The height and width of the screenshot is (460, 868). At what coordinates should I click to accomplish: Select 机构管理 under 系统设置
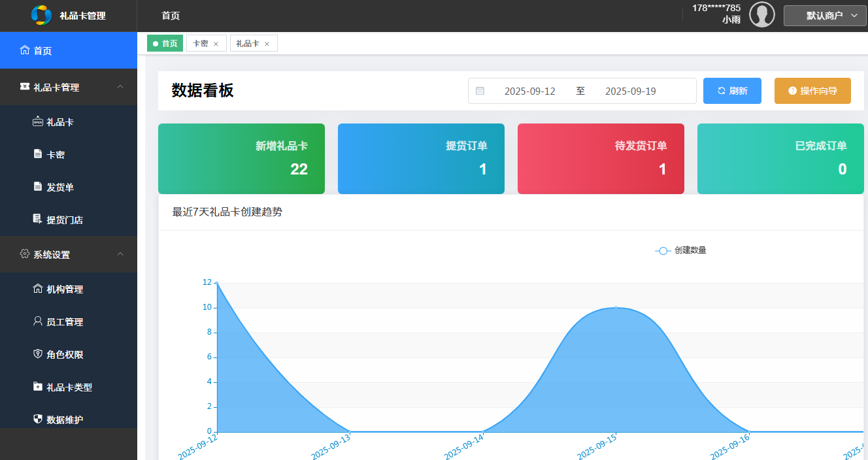(x=58, y=289)
